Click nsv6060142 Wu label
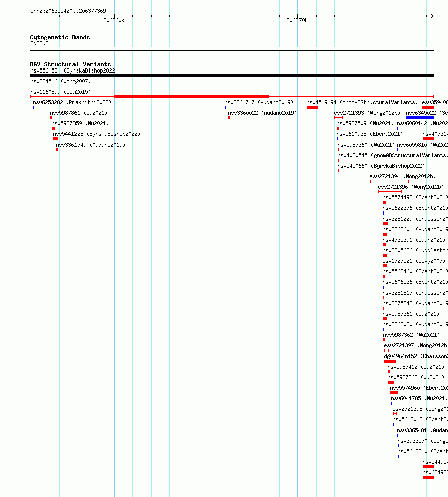448x497 pixels. pyautogui.click(x=422, y=123)
